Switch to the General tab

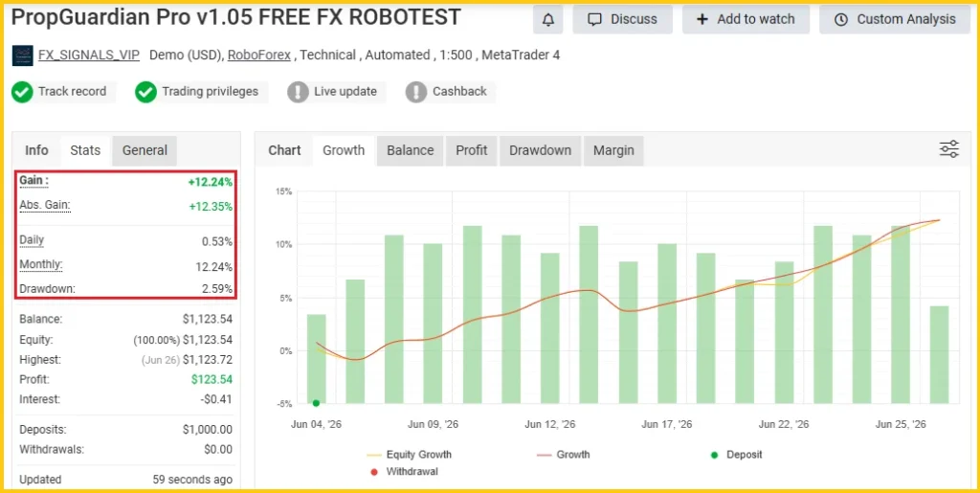coord(145,150)
